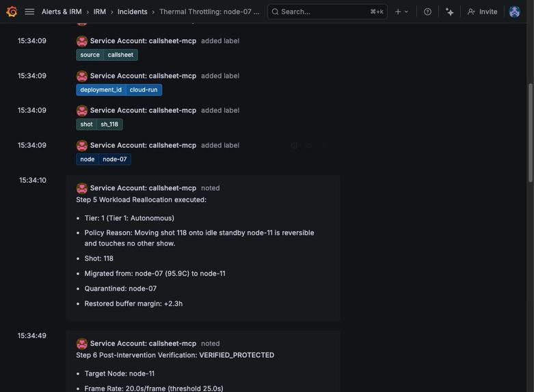Open the Grafana home logo
Image resolution: width=534 pixels, height=392 pixels.
pyautogui.click(x=12, y=12)
